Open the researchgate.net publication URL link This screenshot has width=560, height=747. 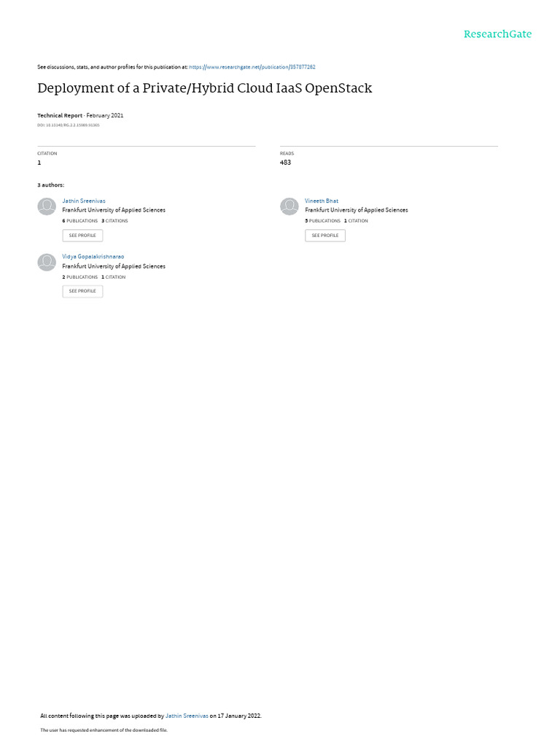(252, 67)
